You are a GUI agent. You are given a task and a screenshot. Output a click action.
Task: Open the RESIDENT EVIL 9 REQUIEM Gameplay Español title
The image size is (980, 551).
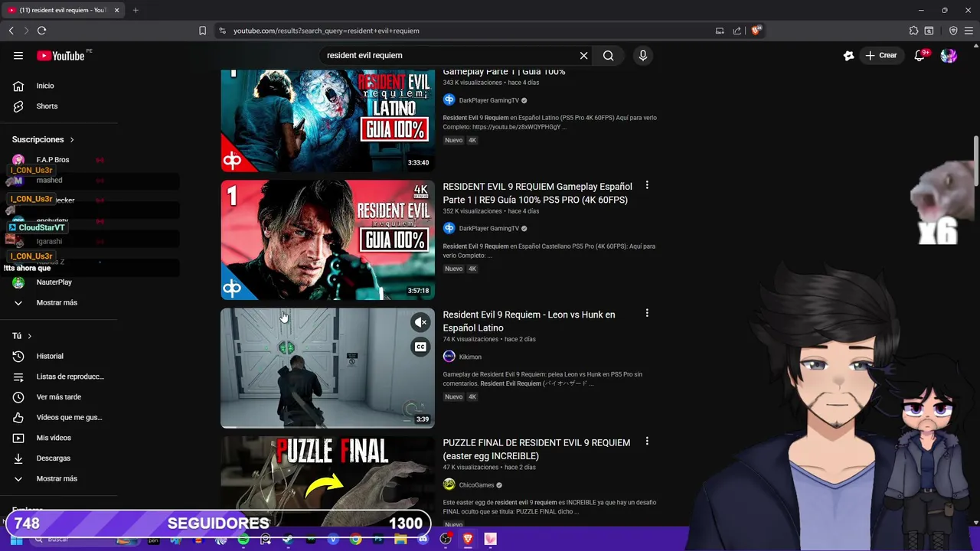click(537, 193)
